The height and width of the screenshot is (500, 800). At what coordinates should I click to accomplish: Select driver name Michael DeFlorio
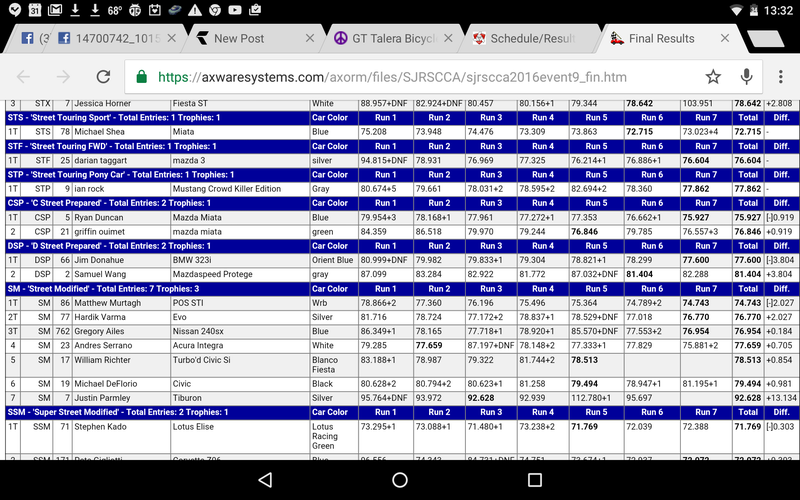click(106, 384)
